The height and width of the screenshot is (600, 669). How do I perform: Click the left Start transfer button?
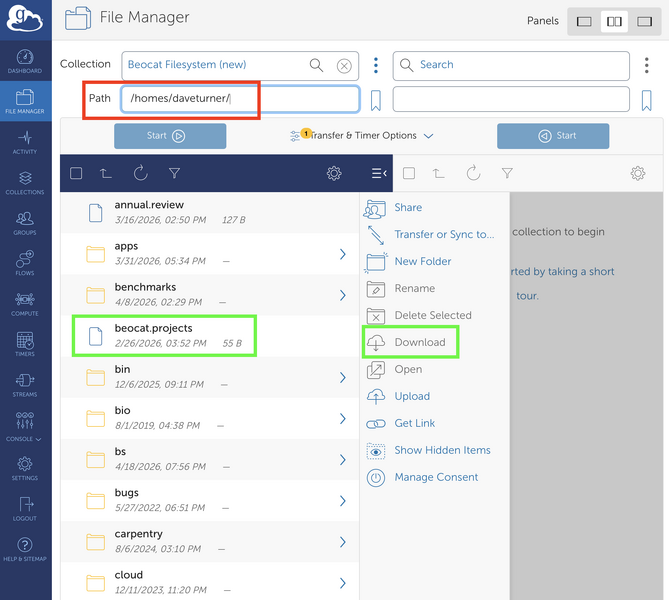[x=170, y=136]
